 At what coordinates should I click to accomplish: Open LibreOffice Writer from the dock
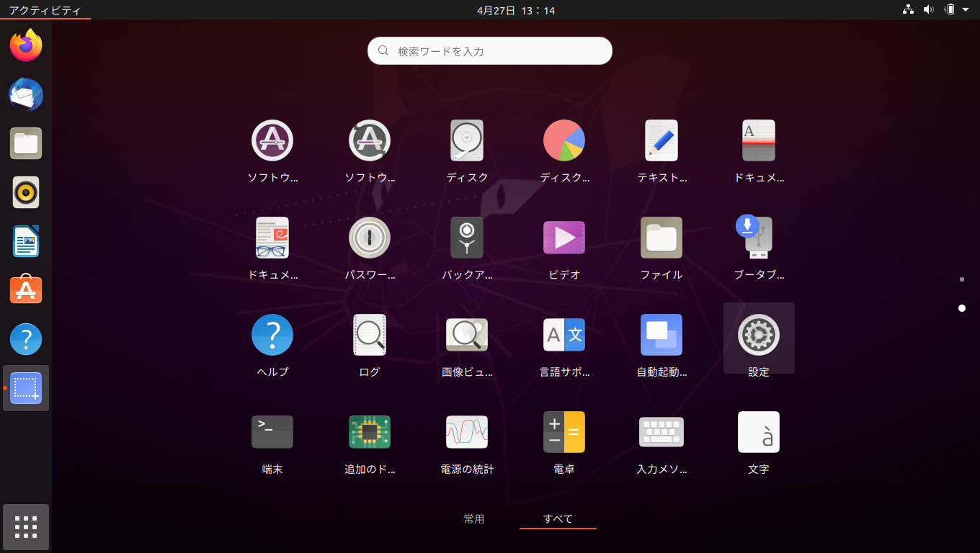[26, 241]
